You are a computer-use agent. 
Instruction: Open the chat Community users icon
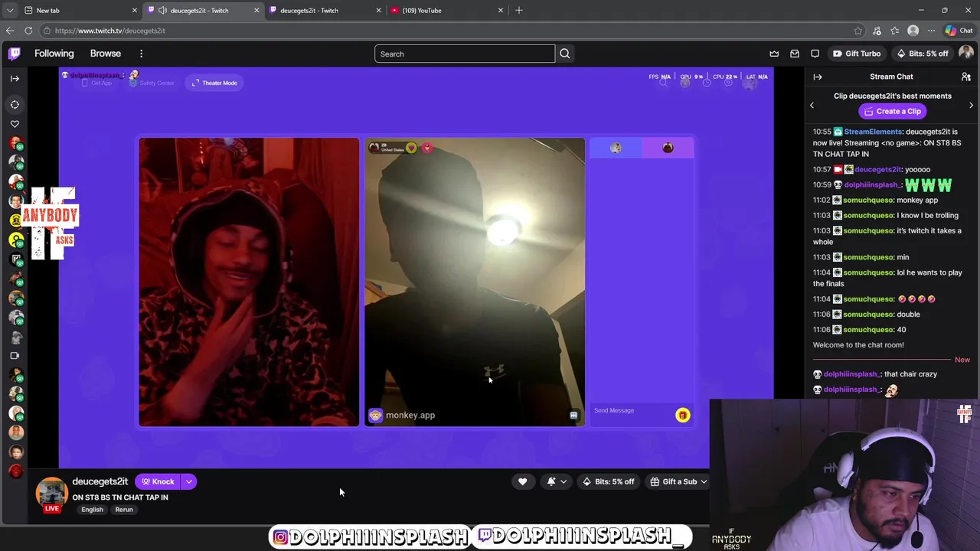tap(966, 77)
